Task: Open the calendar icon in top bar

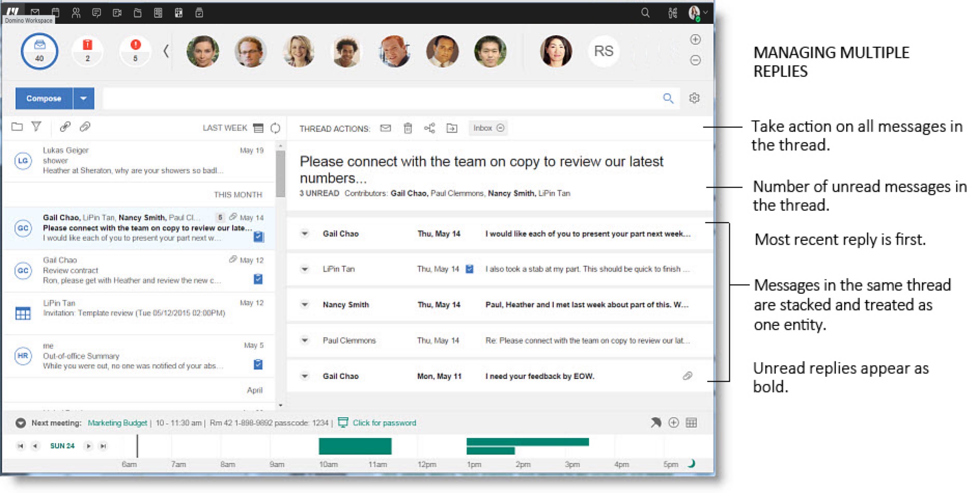Action: pos(55,12)
